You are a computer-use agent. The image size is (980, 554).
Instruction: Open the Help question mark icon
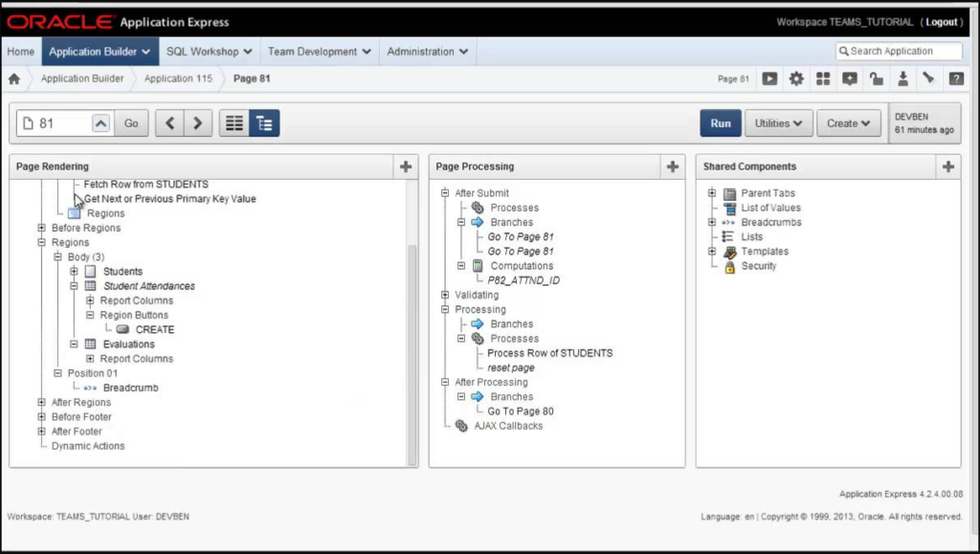(956, 78)
